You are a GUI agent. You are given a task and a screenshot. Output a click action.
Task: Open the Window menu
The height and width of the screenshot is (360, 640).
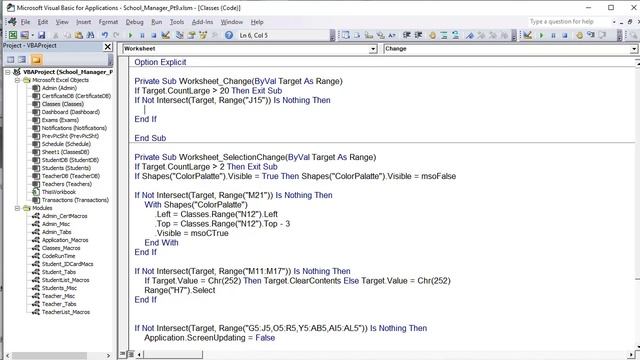[231, 22]
